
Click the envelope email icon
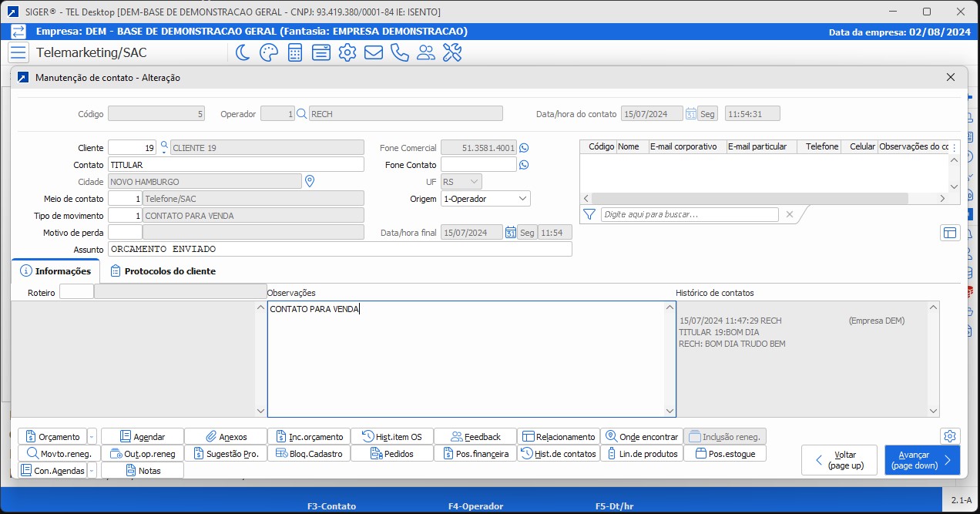pos(374,52)
